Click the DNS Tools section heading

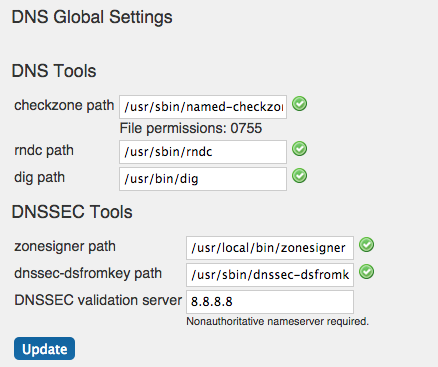point(54,71)
